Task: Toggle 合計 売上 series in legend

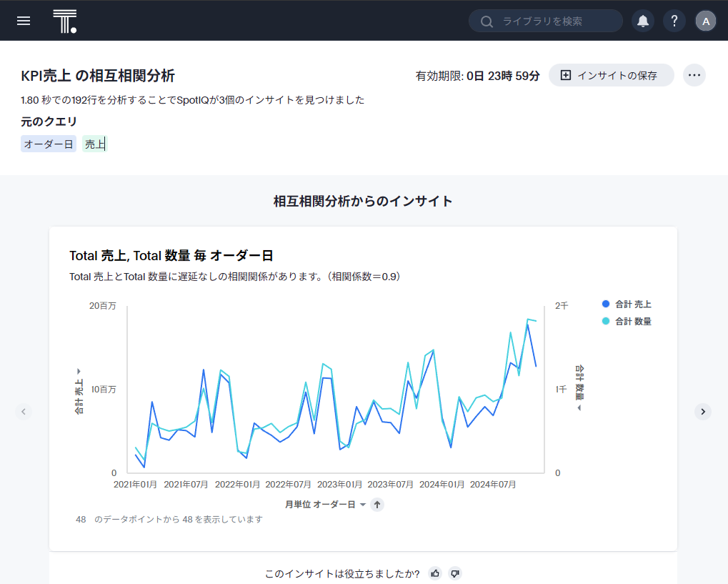Action: (x=627, y=305)
